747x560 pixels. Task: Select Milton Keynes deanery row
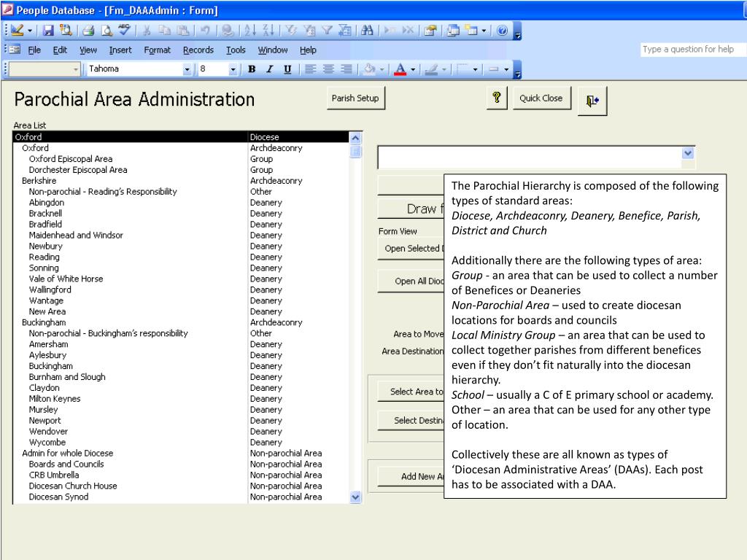[181, 399]
